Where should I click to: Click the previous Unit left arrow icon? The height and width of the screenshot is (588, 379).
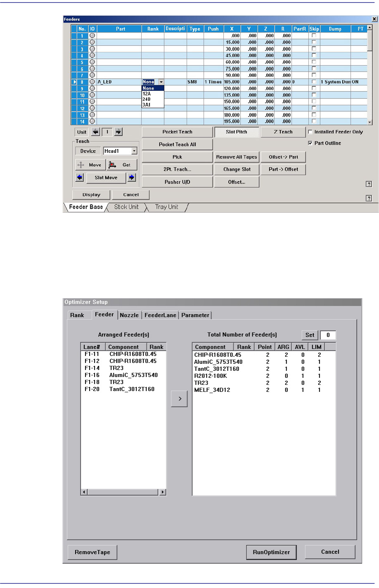[96, 132]
